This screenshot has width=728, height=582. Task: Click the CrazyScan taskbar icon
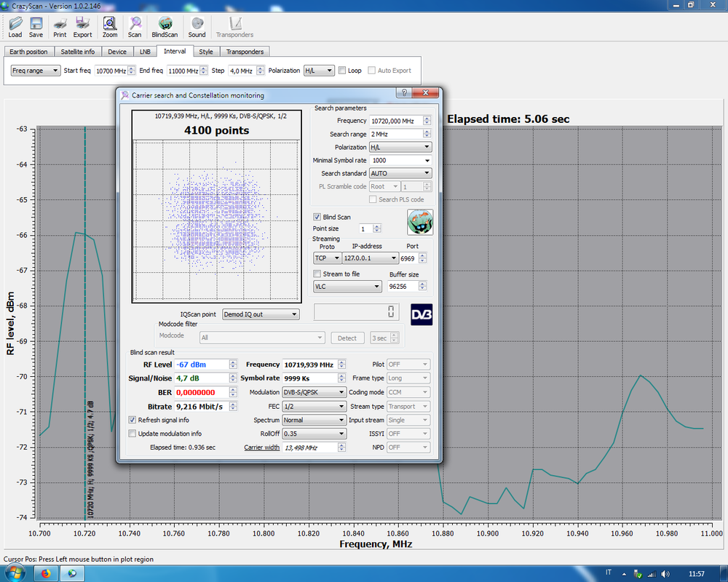click(72, 574)
